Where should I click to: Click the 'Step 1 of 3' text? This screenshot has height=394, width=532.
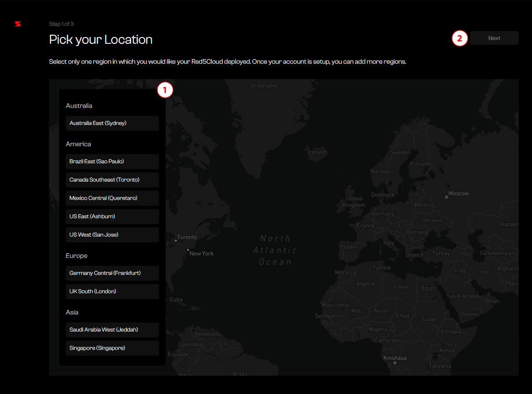(62, 24)
